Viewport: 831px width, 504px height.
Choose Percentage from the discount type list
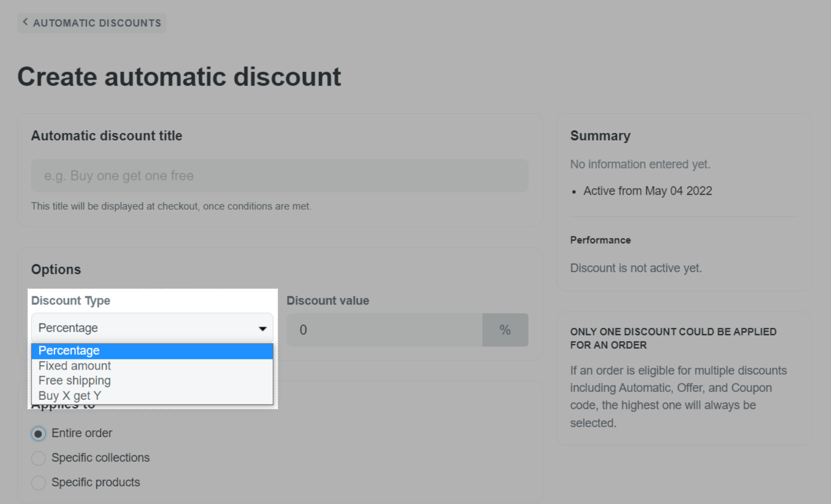[x=152, y=351]
